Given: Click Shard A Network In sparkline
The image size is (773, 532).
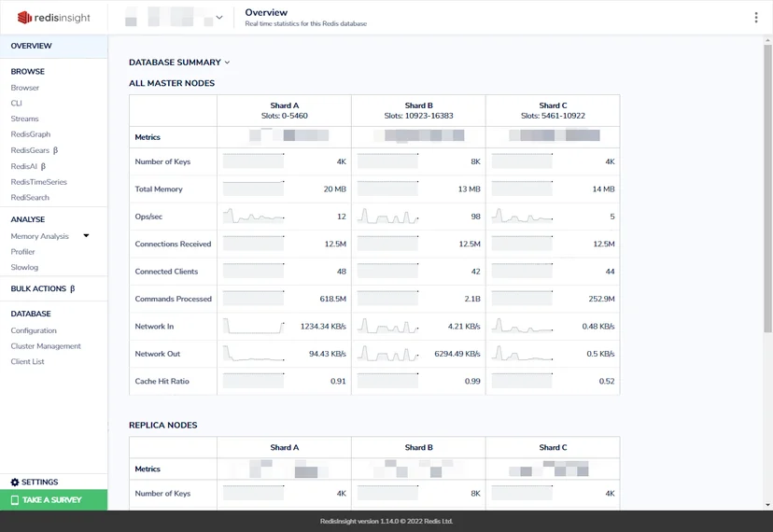Looking at the screenshot, I should (x=253, y=326).
